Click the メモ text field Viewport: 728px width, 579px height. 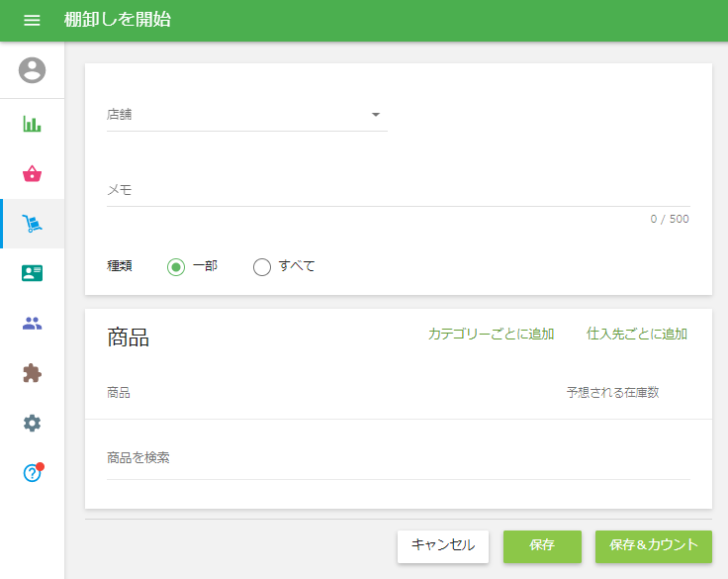pos(399,190)
